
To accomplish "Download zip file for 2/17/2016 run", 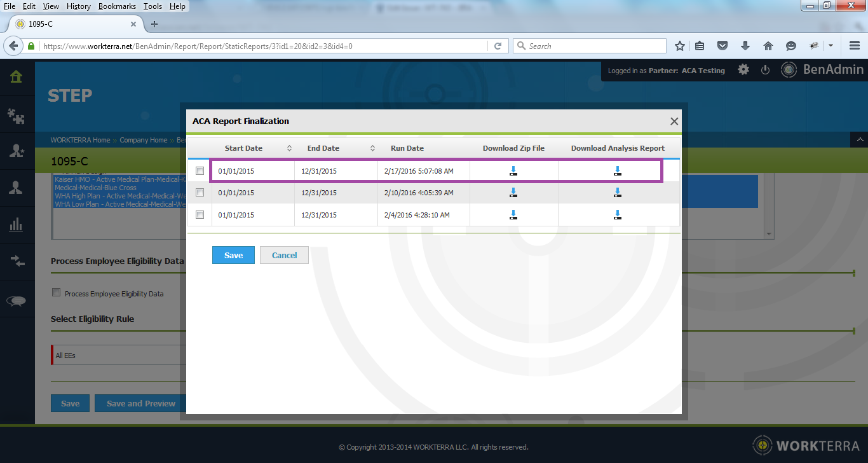I will (x=513, y=170).
